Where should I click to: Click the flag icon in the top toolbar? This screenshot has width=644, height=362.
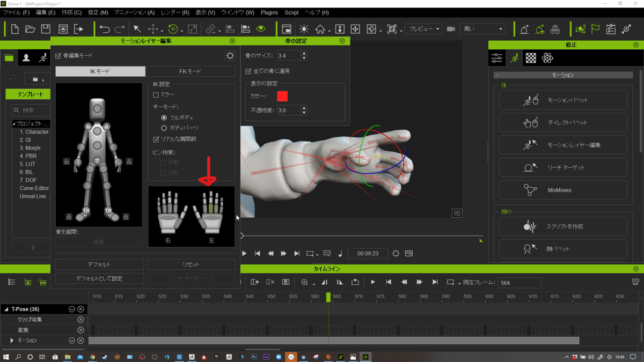pyautogui.click(x=595, y=29)
